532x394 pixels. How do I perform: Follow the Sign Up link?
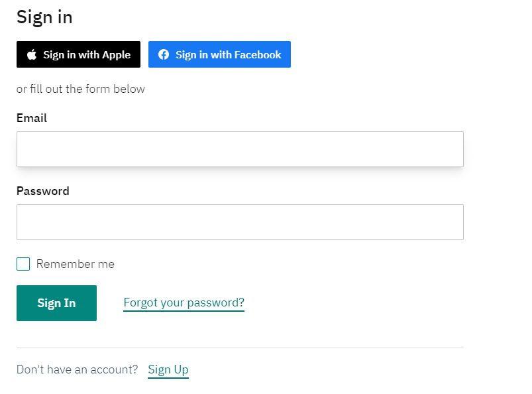click(x=168, y=369)
